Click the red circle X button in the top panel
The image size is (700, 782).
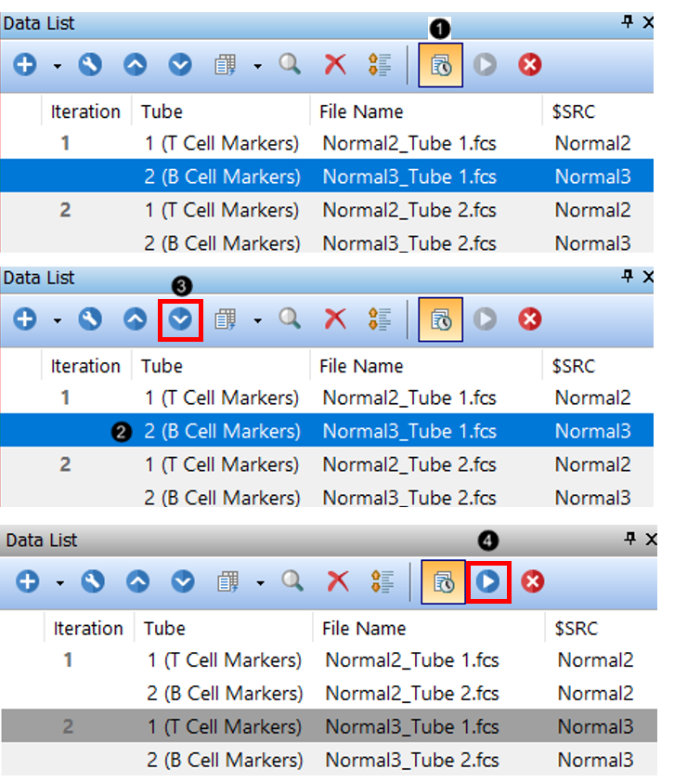point(530,64)
